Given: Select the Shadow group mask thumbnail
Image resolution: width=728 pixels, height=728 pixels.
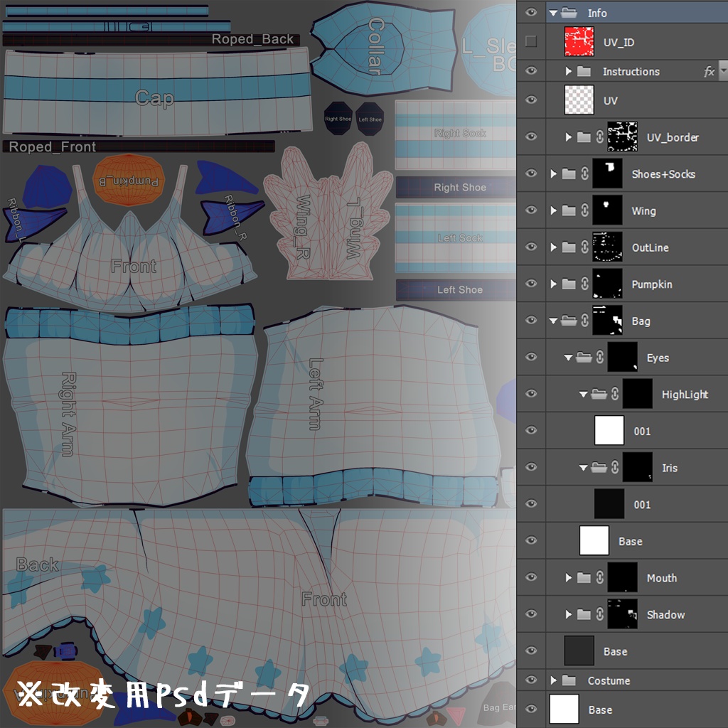Looking at the screenshot, I should pyautogui.click(x=623, y=614).
